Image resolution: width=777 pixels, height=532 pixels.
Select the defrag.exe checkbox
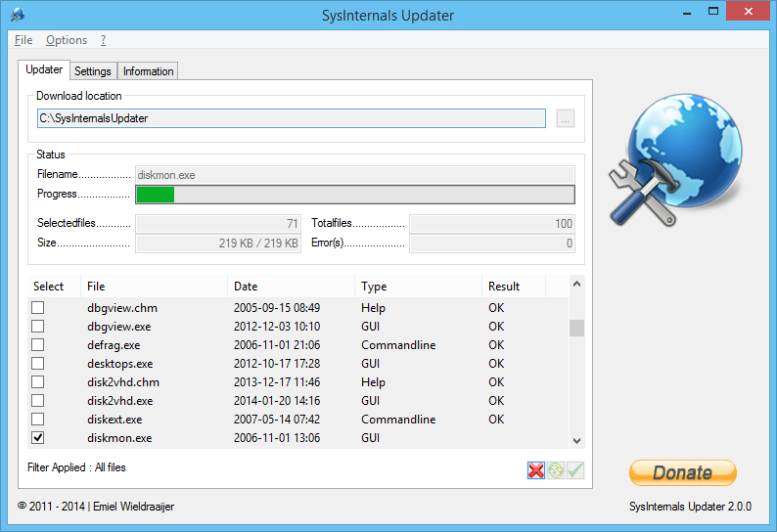point(37,345)
